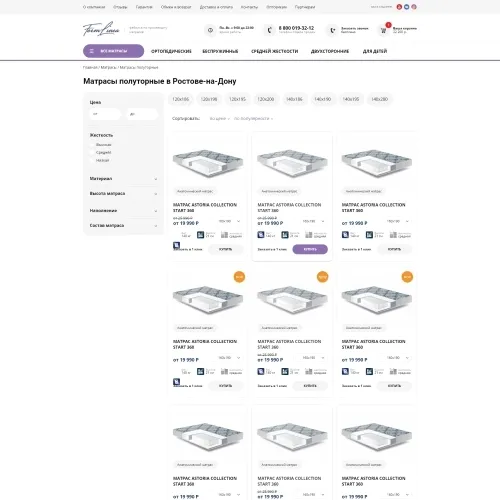Viewport: 500px width, 500px height.
Task: Click orange badge on fourth product card
Action: point(239,277)
